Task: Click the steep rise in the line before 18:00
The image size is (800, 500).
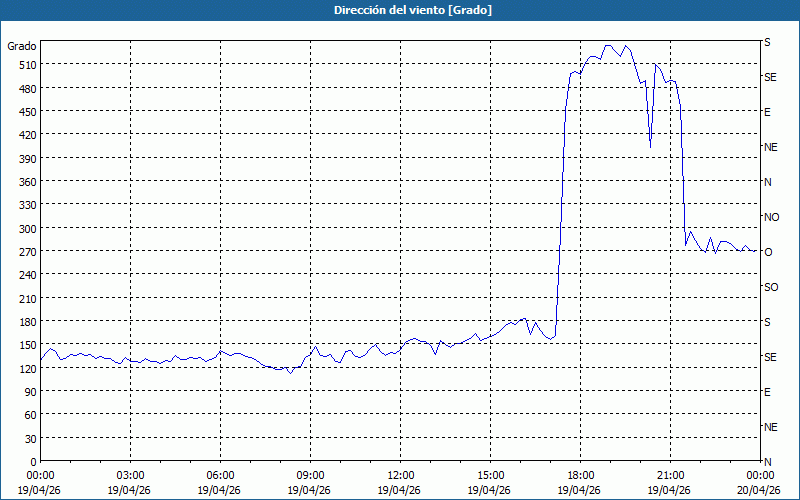Action: 562,200
